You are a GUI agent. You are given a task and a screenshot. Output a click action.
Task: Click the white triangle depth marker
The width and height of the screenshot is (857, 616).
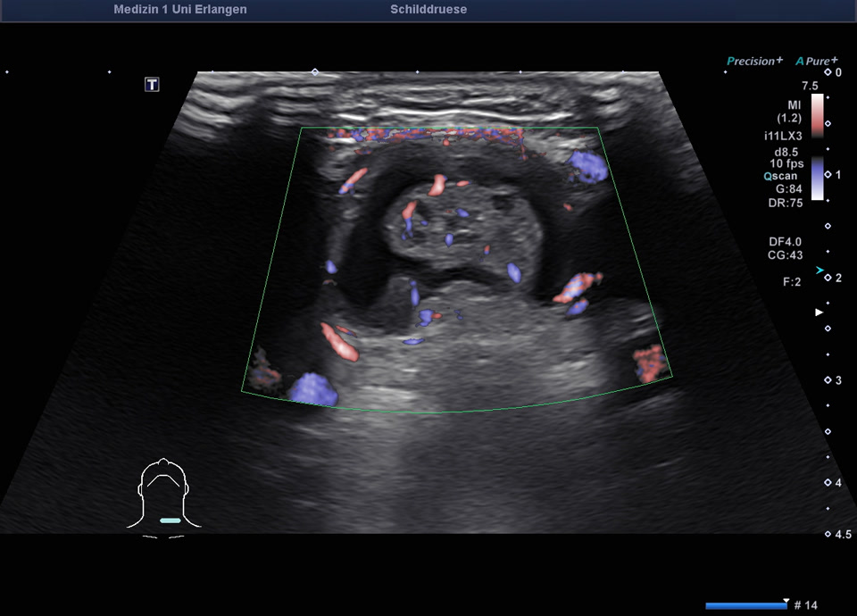click(x=818, y=312)
